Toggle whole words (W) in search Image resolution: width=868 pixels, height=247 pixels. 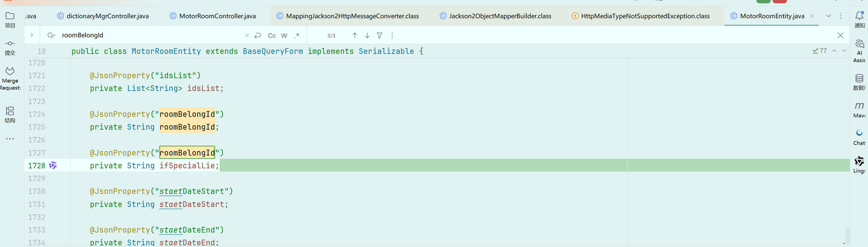pyautogui.click(x=285, y=36)
